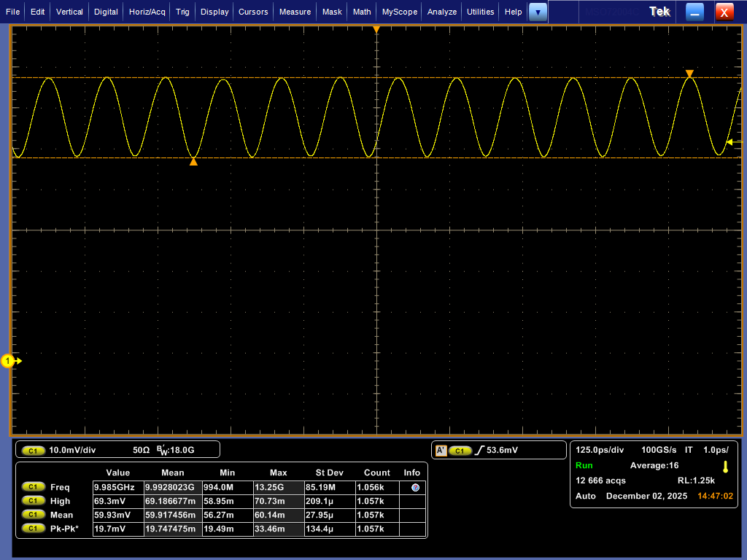This screenshot has width=747, height=560.
Task: Click the maximum value marker on waveform
Action: click(x=689, y=74)
